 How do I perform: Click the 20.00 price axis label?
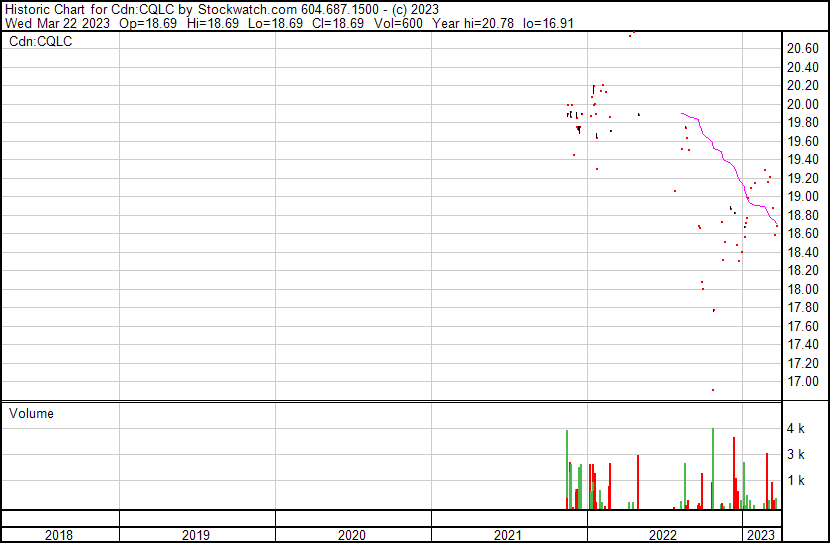point(804,104)
